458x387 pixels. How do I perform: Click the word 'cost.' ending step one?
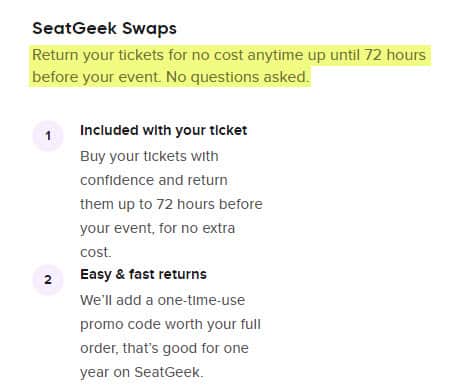click(x=96, y=252)
